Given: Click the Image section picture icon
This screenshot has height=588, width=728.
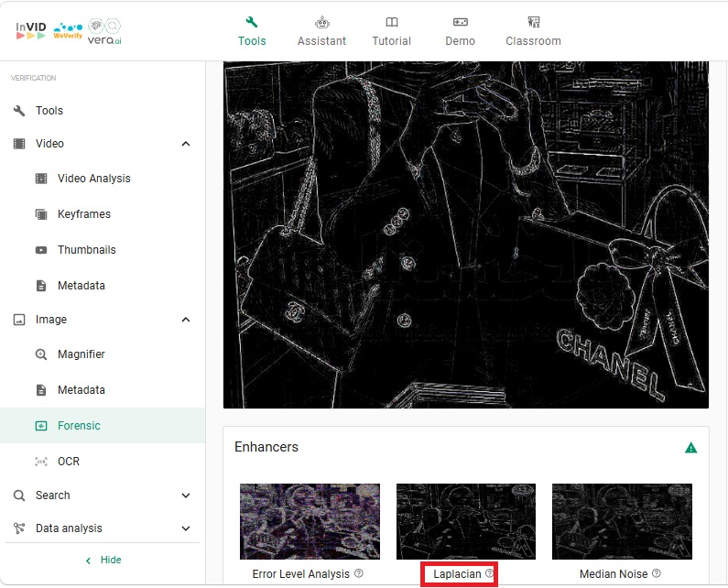Looking at the screenshot, I should (x=19, y=320).
